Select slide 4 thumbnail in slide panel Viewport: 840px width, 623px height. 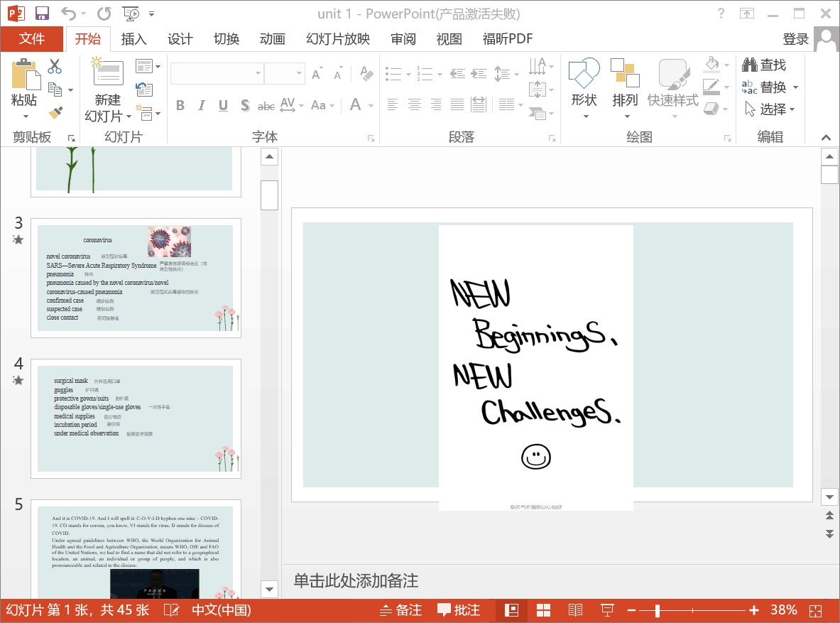tap(135, 418)
